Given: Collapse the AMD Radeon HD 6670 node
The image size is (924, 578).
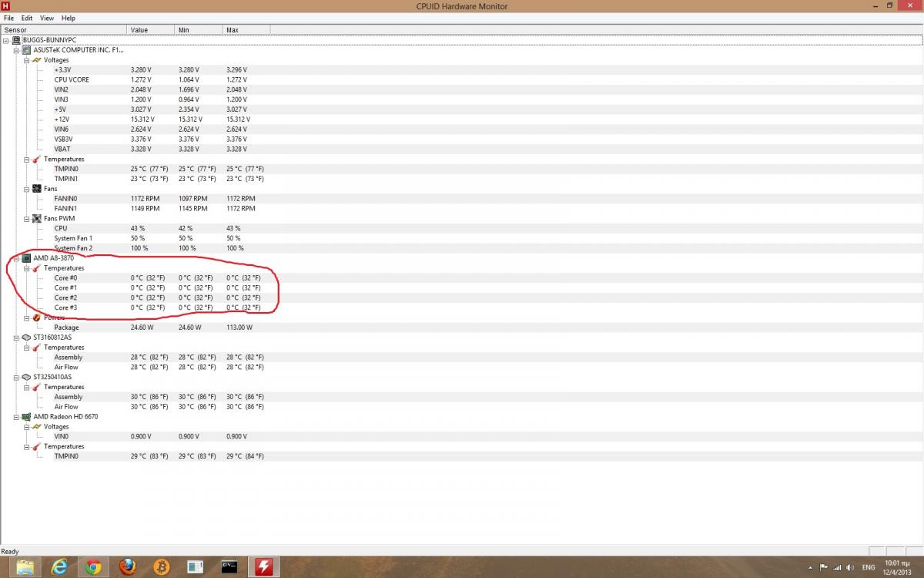Looking at the screenshot, I should pos(17,416).
